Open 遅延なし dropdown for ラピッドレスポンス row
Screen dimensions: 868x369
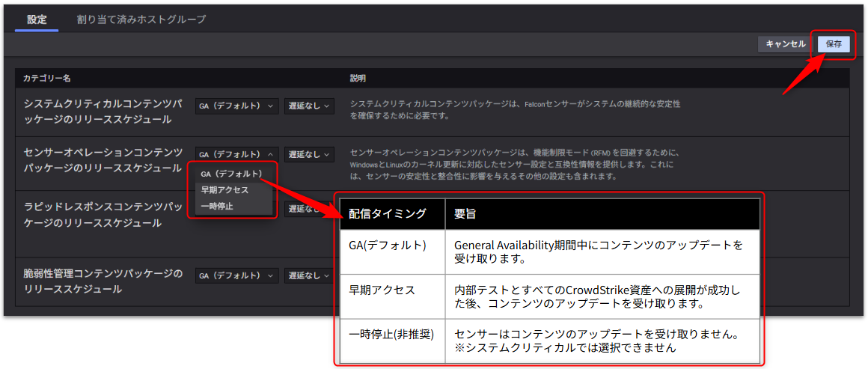coord(309,210)
